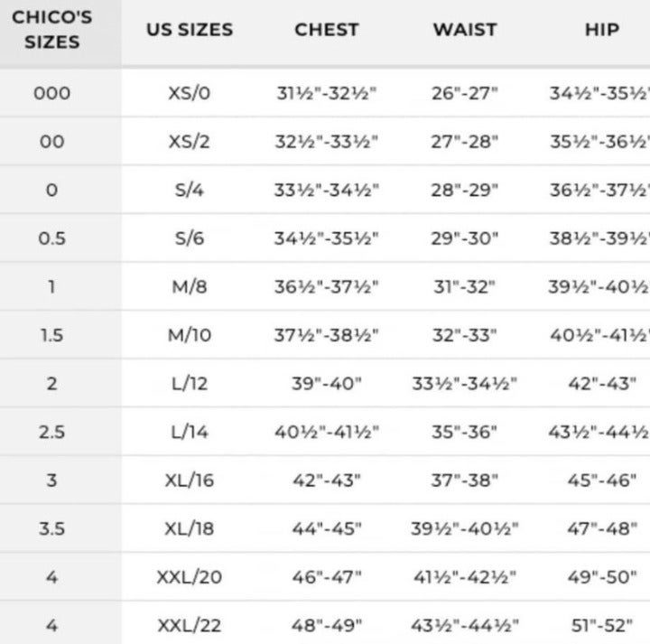Click hip measurement 42"-43"

[602, 384]
